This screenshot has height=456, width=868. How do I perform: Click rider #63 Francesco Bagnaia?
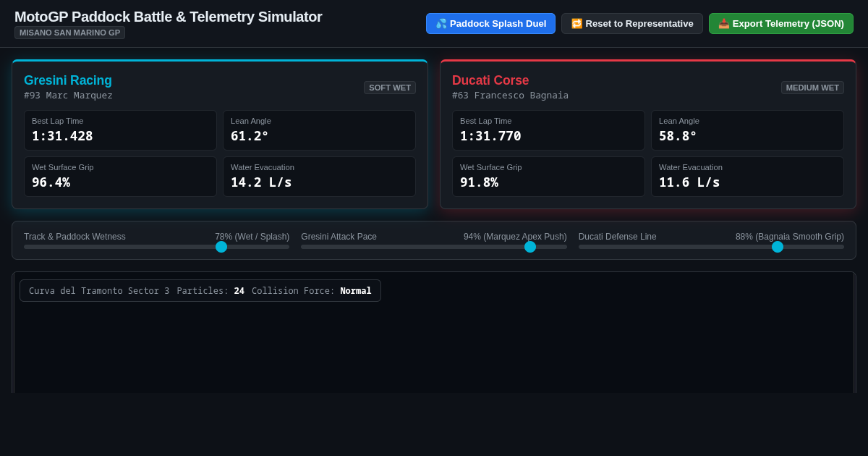pyautogui.click(x=510, y=96)
